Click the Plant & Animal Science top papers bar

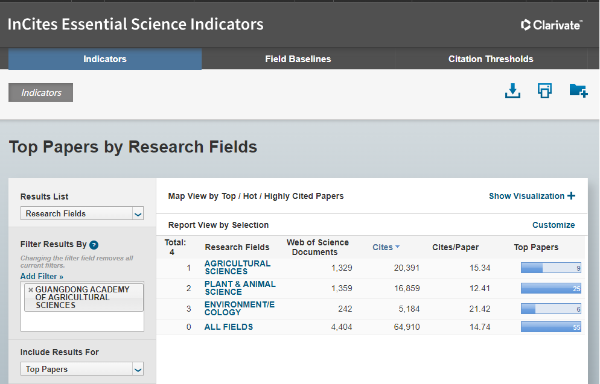pyautogui.click(x=551, y=288)
